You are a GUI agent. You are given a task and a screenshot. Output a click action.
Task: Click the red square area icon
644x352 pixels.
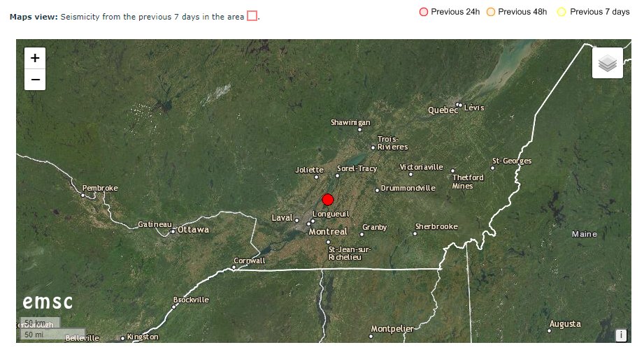(252, 16)
